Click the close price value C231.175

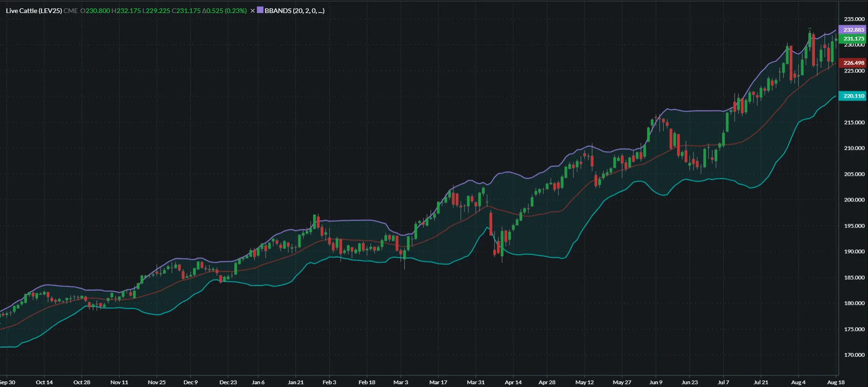(186, 11)
